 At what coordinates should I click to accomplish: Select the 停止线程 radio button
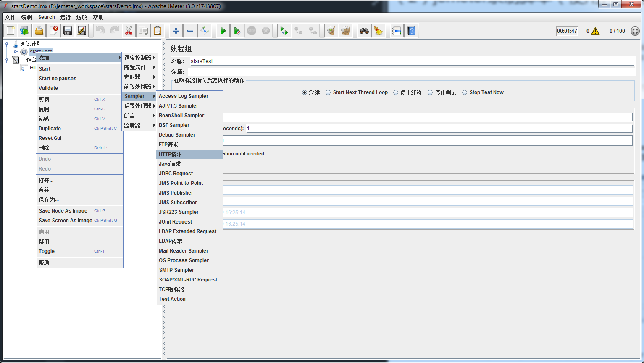(x=396, y=92)
